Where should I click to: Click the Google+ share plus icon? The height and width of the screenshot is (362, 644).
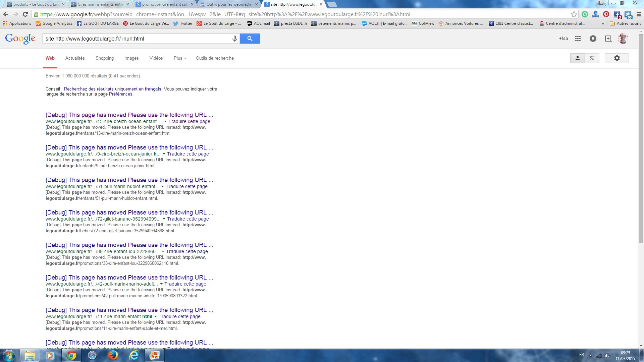tap(608, 39)
